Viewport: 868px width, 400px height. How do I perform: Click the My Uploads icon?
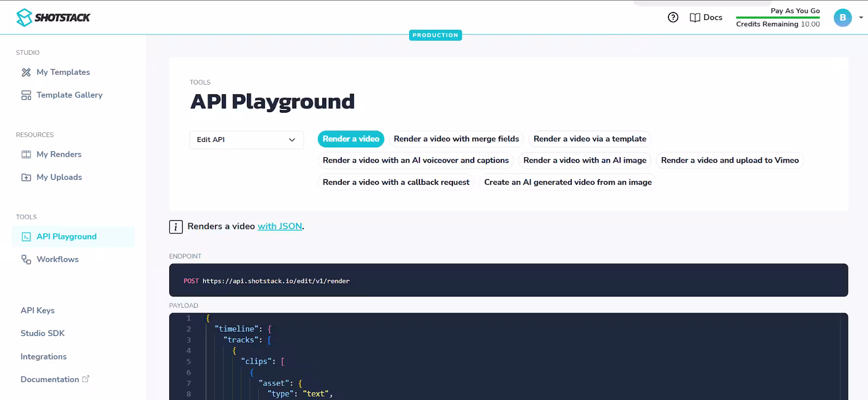coord(26,177)
